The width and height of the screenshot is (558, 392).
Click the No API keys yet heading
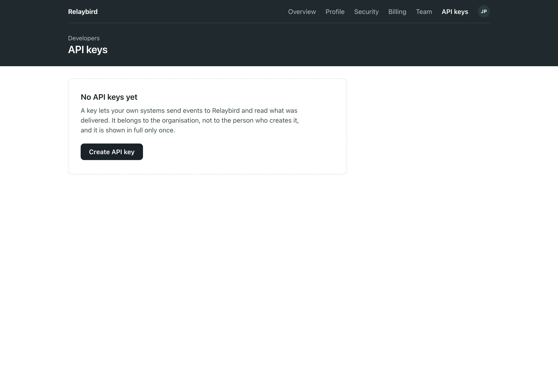pyautogui.click(x=109, y=97)
